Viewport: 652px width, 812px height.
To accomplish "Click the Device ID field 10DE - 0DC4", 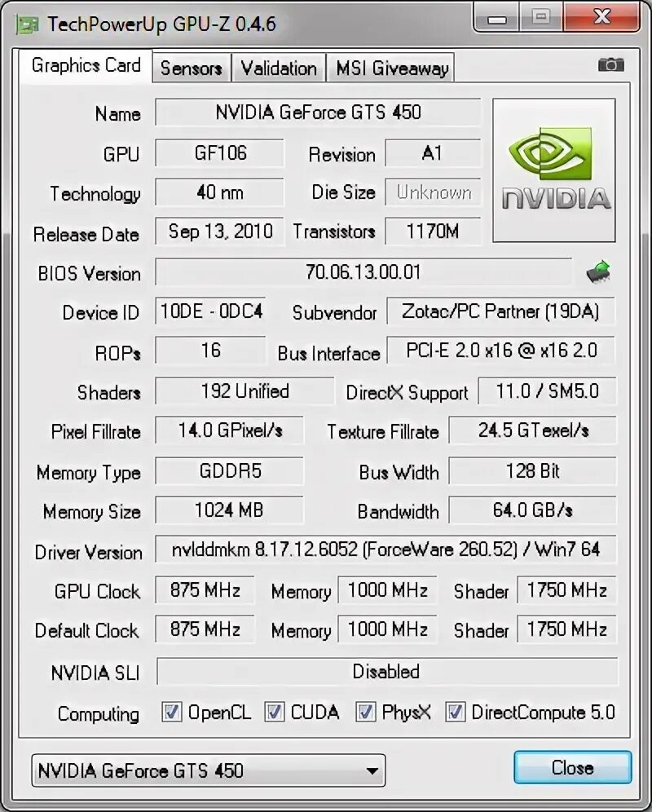I will pyautogui.click(x=211, y=311).
